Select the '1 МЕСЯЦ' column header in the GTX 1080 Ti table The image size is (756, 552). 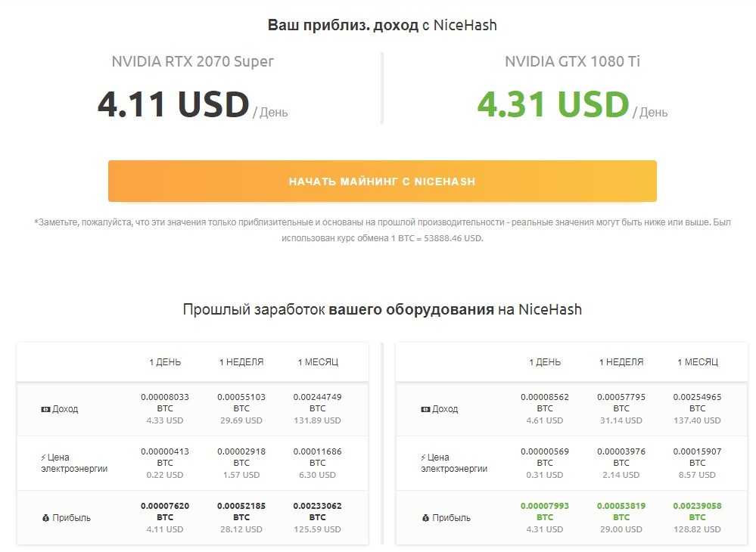tap(698, 362)
